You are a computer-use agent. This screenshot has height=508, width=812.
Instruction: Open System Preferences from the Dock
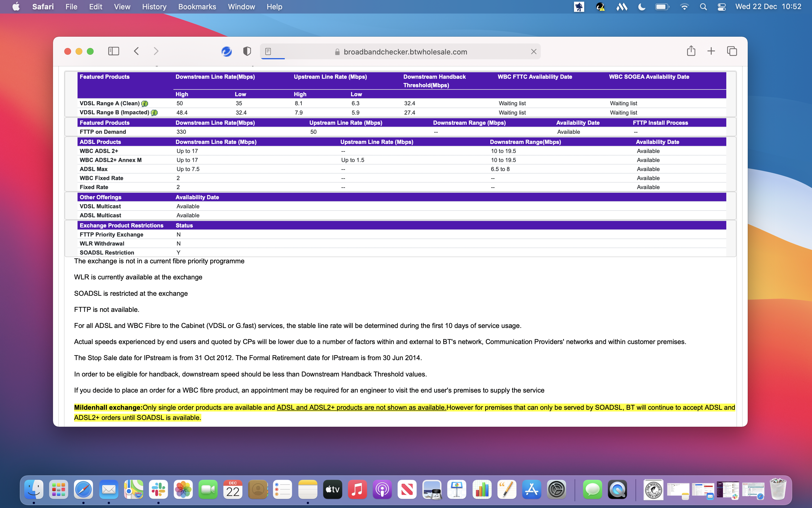556,489
